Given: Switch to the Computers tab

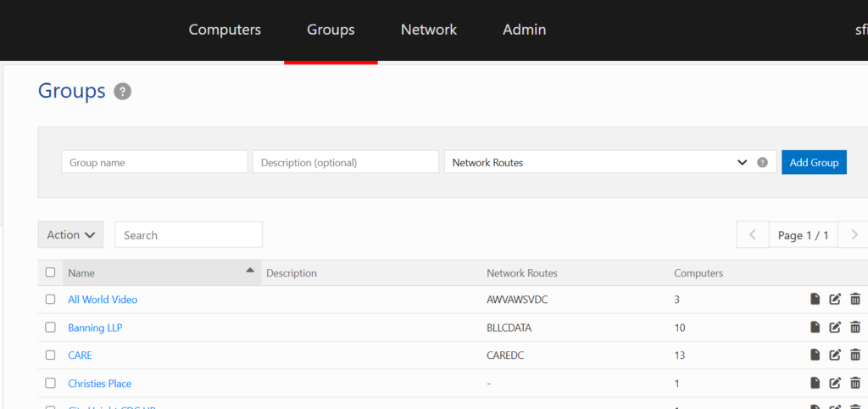Looking at the screenshot, I should (x=225, y=30).
